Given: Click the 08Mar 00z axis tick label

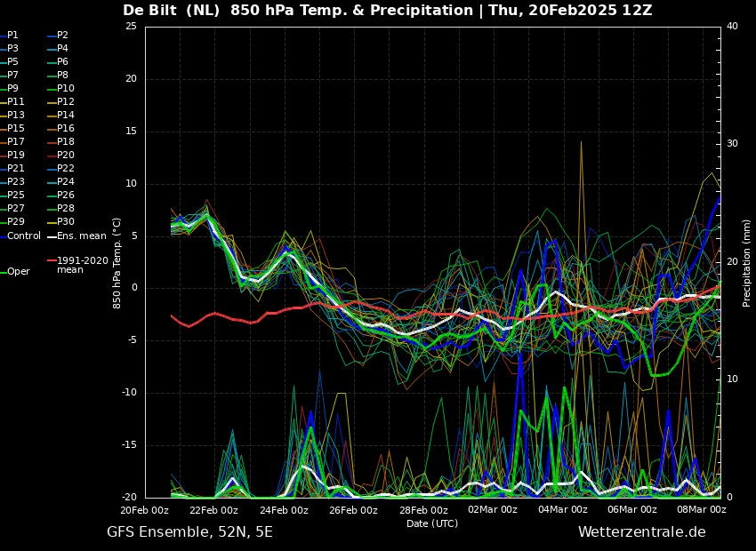Looking at the screenshot, I should tap(702, 510).
